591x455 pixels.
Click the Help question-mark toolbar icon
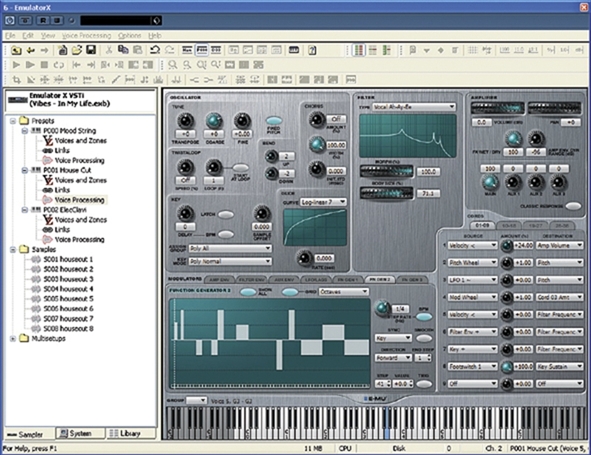(312, 50)
